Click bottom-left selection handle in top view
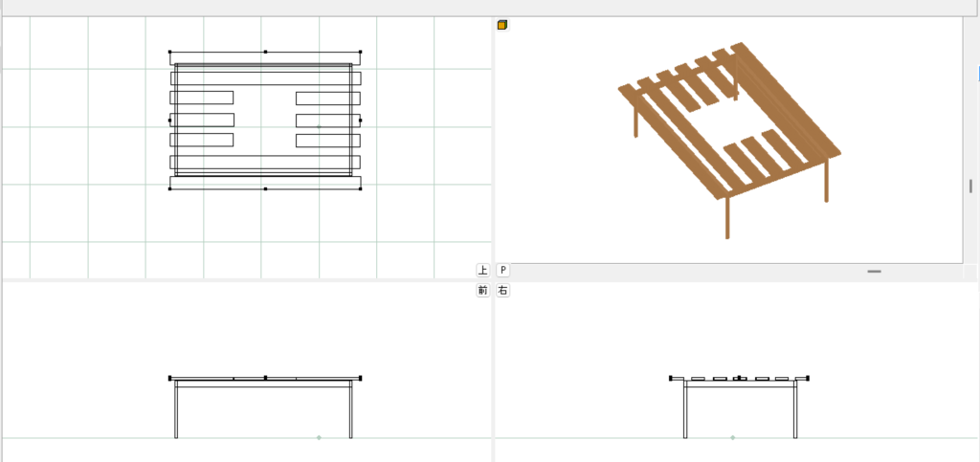Viewport: 980px width, 462px height. point(170,189)
